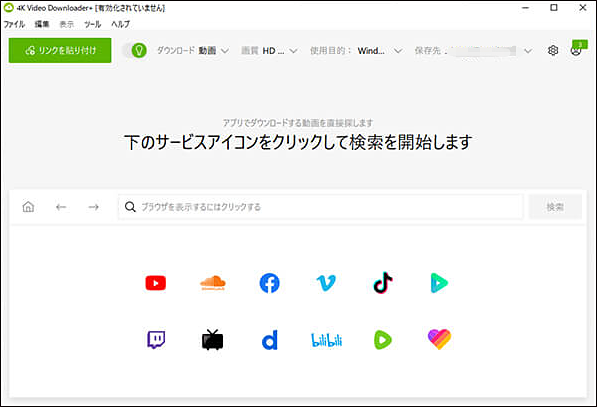The width and height of the screenshot is (597, 407).
Task: Click the magnifier icon in search bar
Action: coord(130,207)
